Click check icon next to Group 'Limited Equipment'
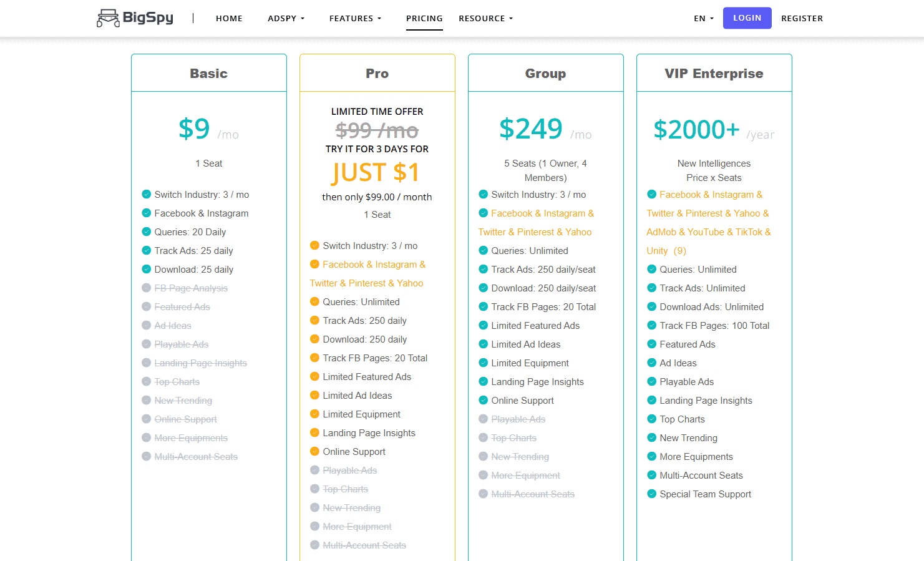The height and width of the screenshot is (561, 924). (x=484, y=363)
